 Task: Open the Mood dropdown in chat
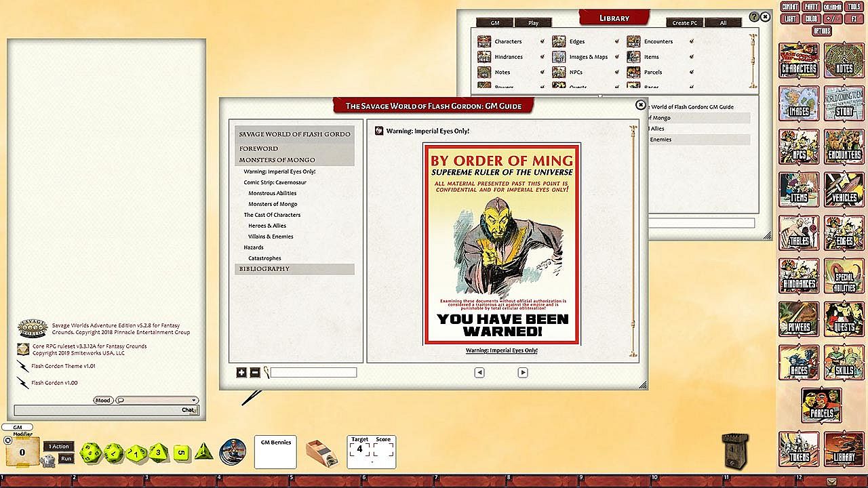pyautogui.click(x=157, y=401)
